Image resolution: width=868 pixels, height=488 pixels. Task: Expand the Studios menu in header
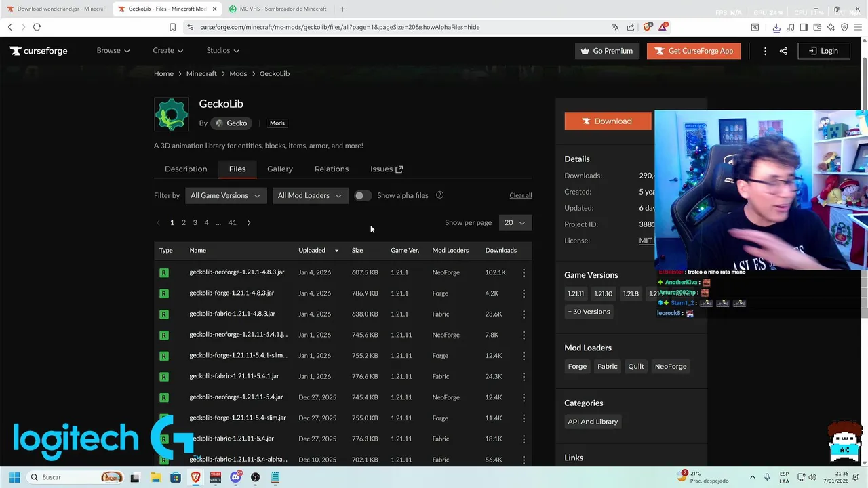coord(223,51)
